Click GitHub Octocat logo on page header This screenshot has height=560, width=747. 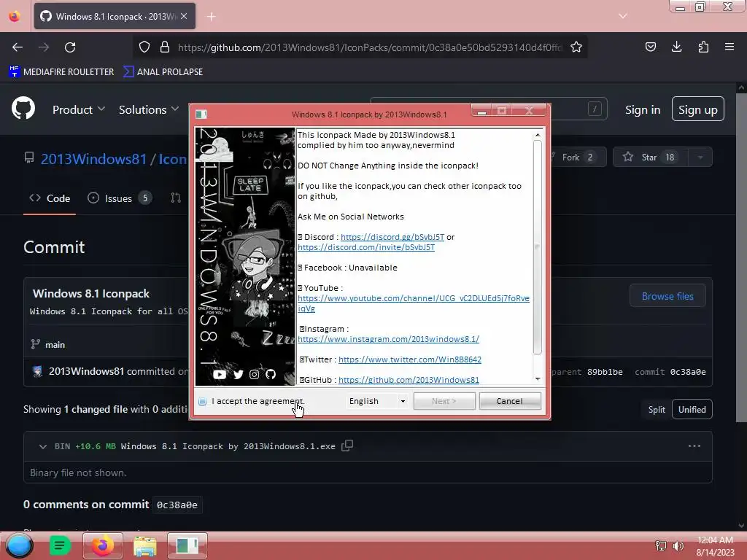pos(23,108)
